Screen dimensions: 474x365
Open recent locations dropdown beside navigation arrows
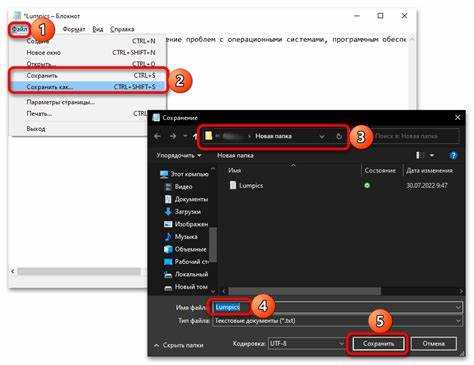point(185,136)
